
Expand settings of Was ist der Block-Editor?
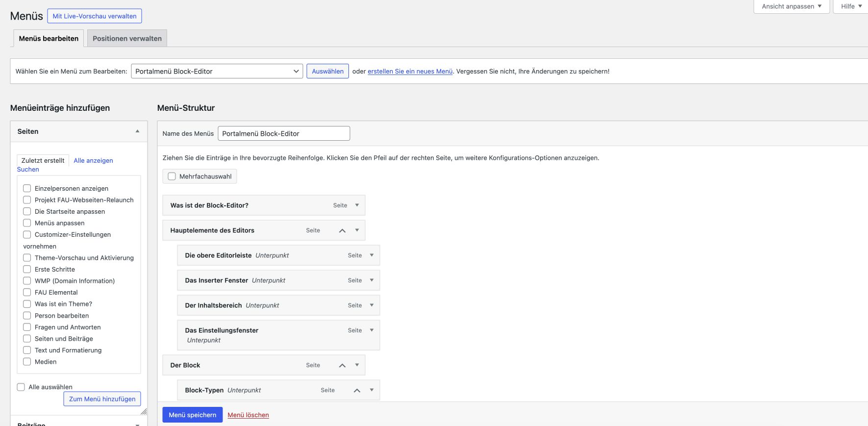pyautogui.click(x=357, y=205)
